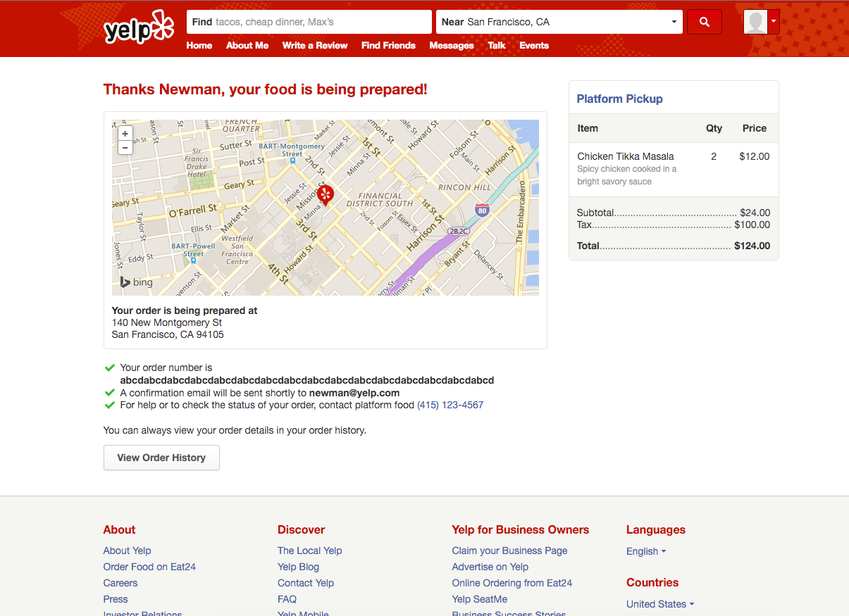Click the View Order History button
The height and width of the screenshot is (616, 849).
point(161,458)
